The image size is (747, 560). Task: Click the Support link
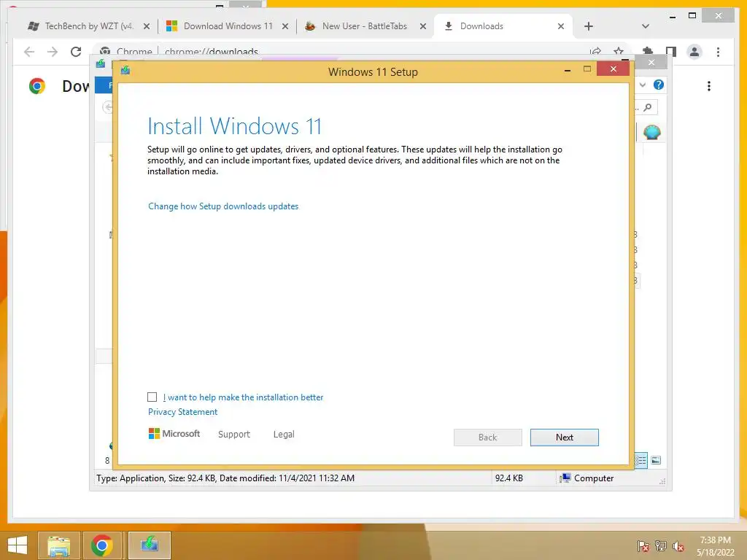234,435
